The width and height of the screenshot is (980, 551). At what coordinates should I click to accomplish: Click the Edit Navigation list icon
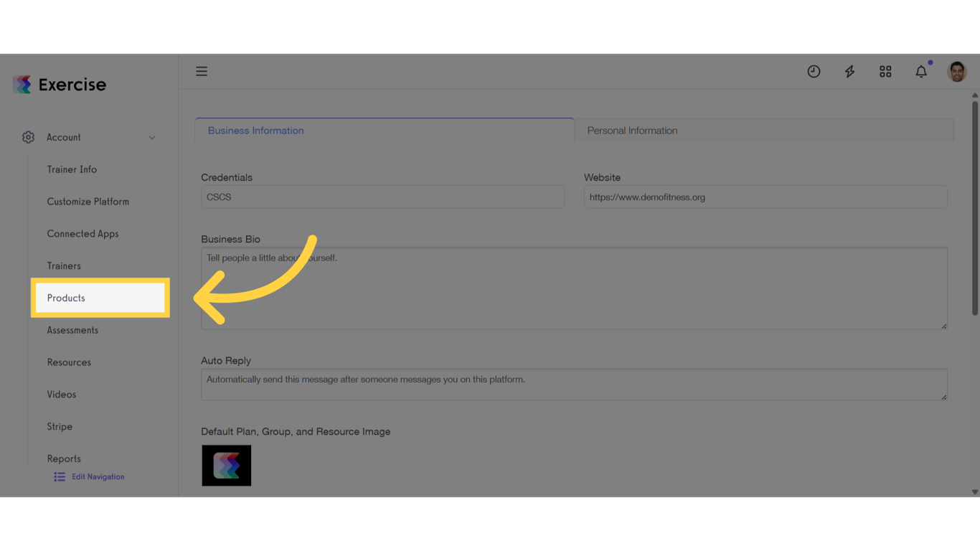(59, 476)
